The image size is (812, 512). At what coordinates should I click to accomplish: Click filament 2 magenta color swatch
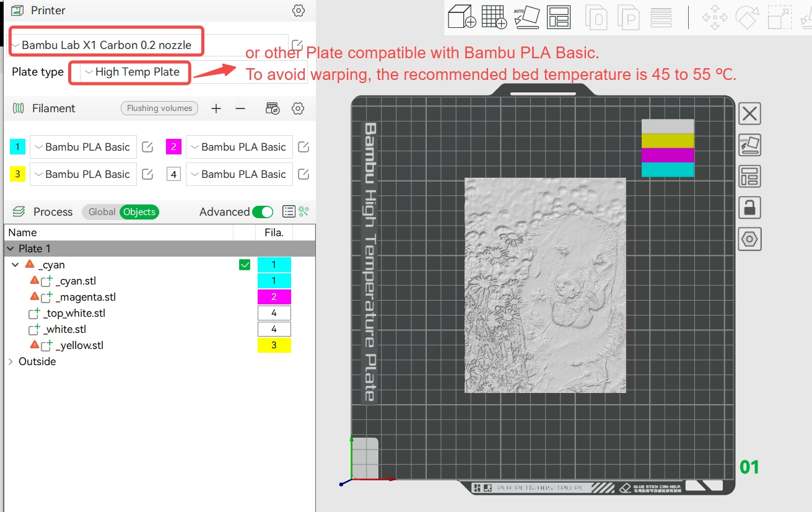pos(173,147)
